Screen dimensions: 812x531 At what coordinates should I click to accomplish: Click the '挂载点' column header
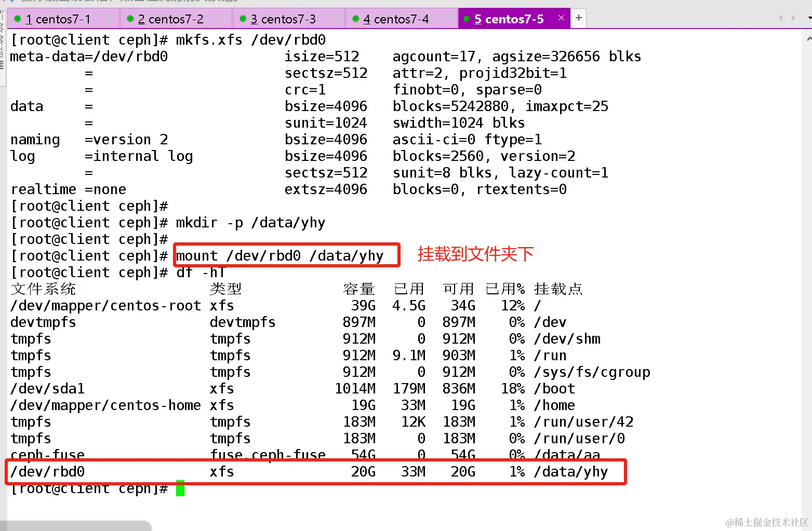point(558,289)
